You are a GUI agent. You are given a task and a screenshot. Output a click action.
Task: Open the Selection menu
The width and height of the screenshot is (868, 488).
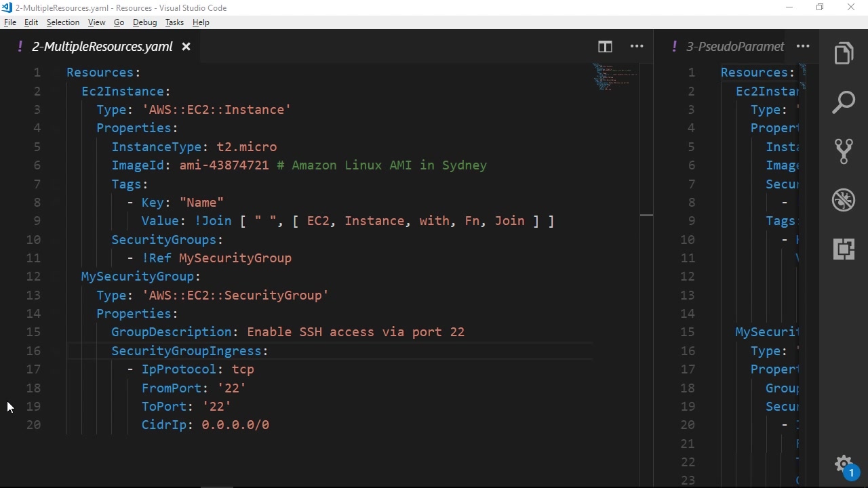(x=63, y=22)
